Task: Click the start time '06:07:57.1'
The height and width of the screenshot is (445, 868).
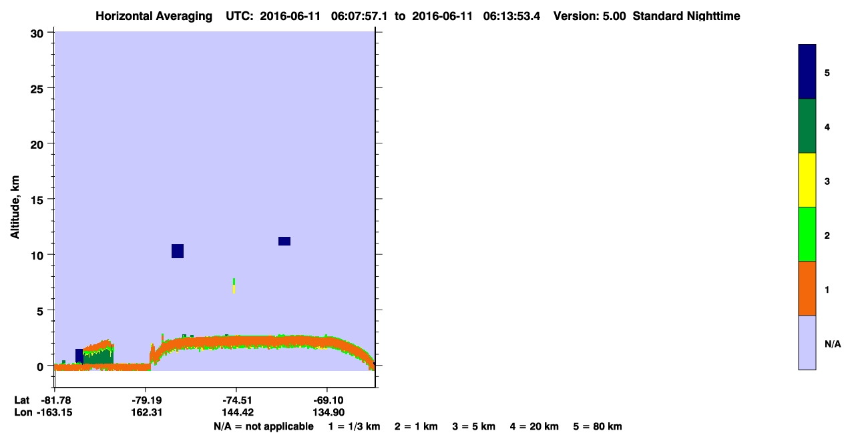Action: pos(361,16)
